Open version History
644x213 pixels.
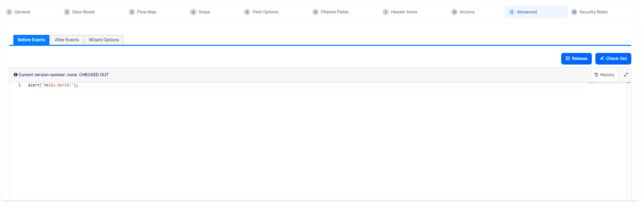click(x=604, y=75)
